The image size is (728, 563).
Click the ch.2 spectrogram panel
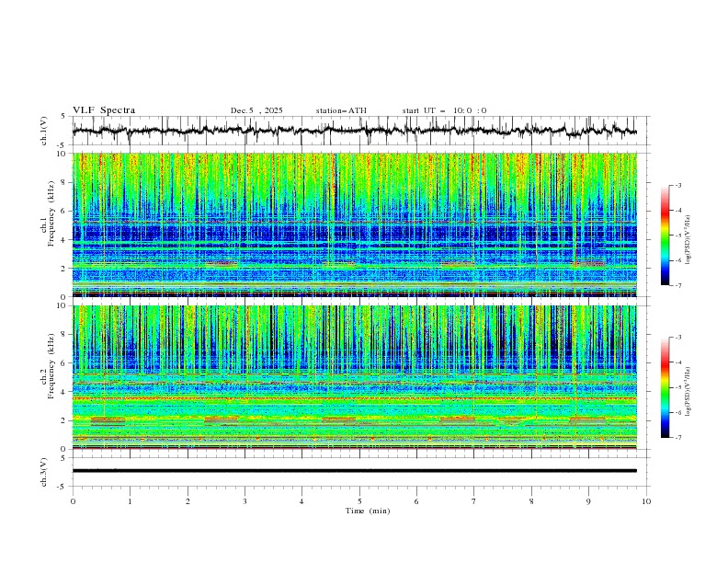point(355,377)
